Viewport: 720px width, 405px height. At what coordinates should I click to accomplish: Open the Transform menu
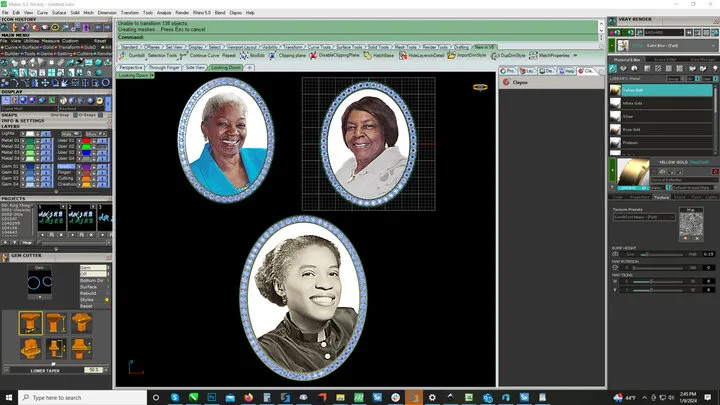(129, 13)
